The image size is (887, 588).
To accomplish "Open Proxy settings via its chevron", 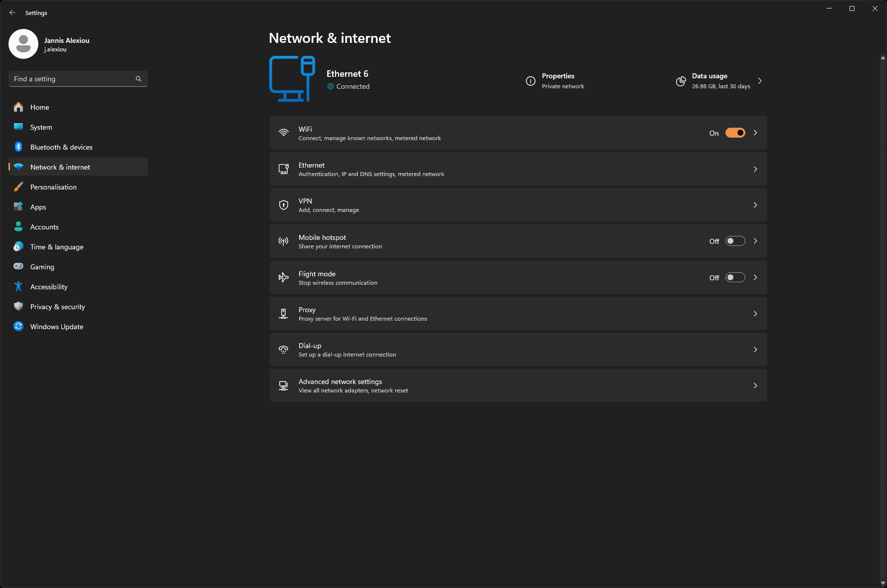I will click(755, 314).
